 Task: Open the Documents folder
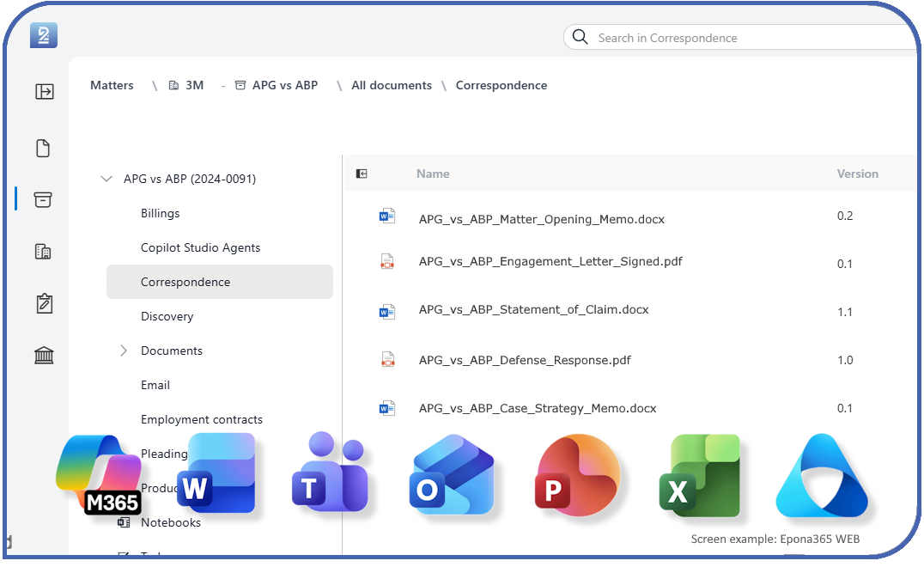pyautogui.click(x=172, y=351)
